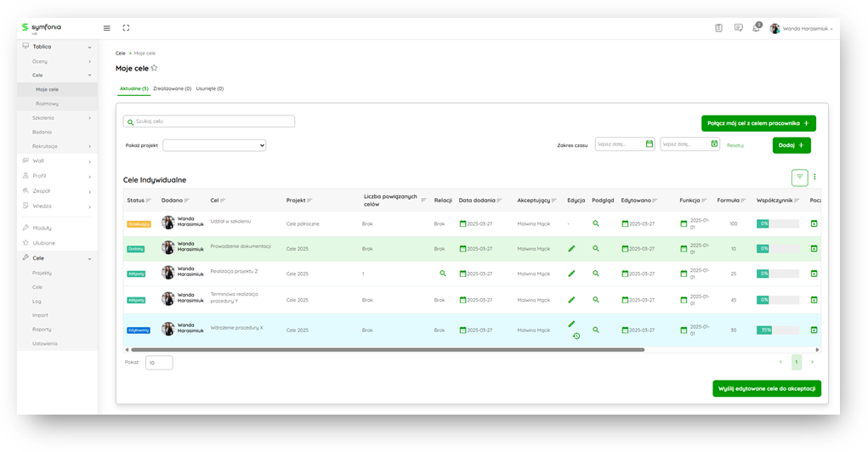Click the 0% progress bar for Udział w szkoleniu
The width and height of the screenshot is (868, 452).
(778, 223)
